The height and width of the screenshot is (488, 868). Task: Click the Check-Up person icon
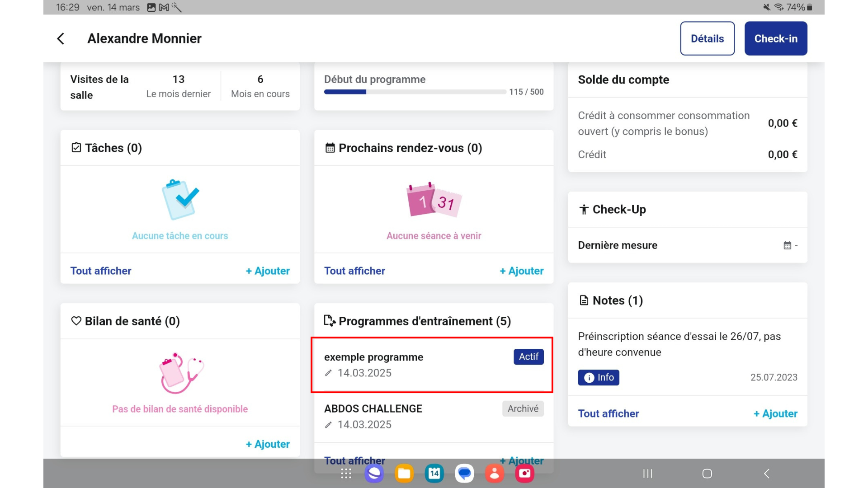coord(584,209)
